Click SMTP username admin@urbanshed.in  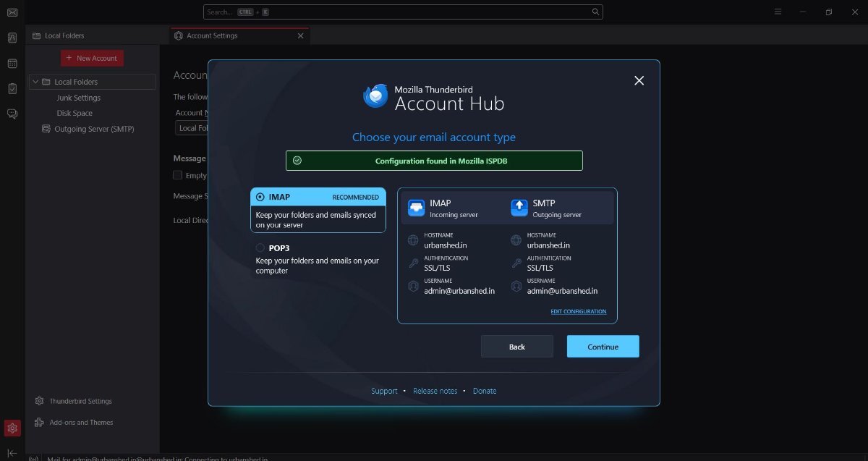[x=562, y=291]
